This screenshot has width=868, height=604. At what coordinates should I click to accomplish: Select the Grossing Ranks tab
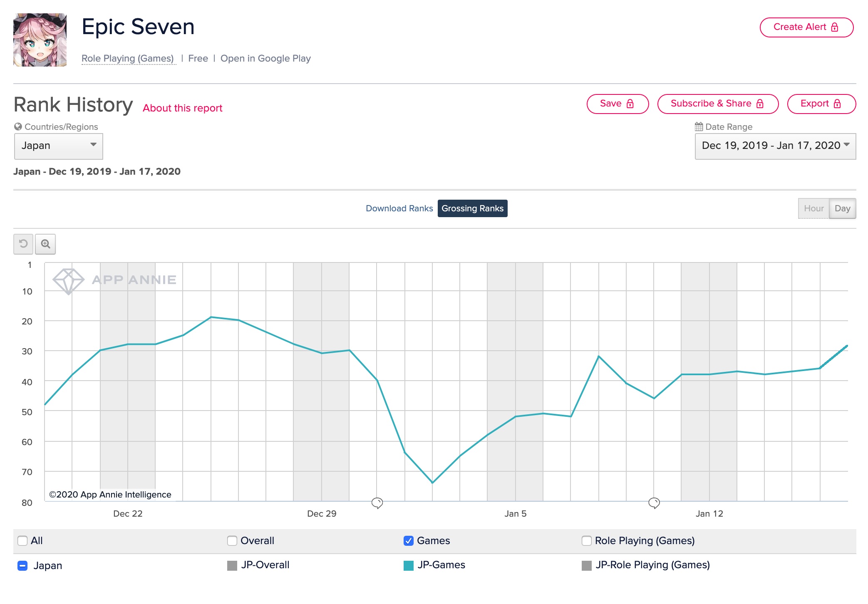(472, 208)
